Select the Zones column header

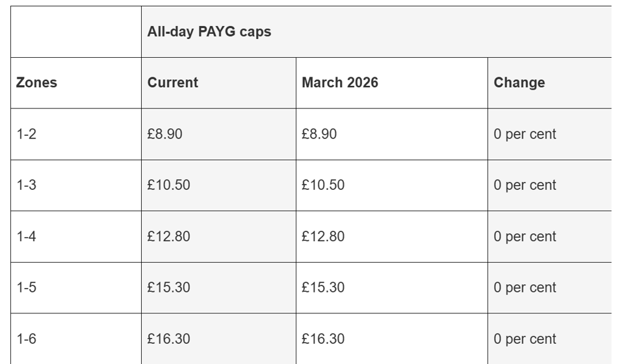click(76, 83)
